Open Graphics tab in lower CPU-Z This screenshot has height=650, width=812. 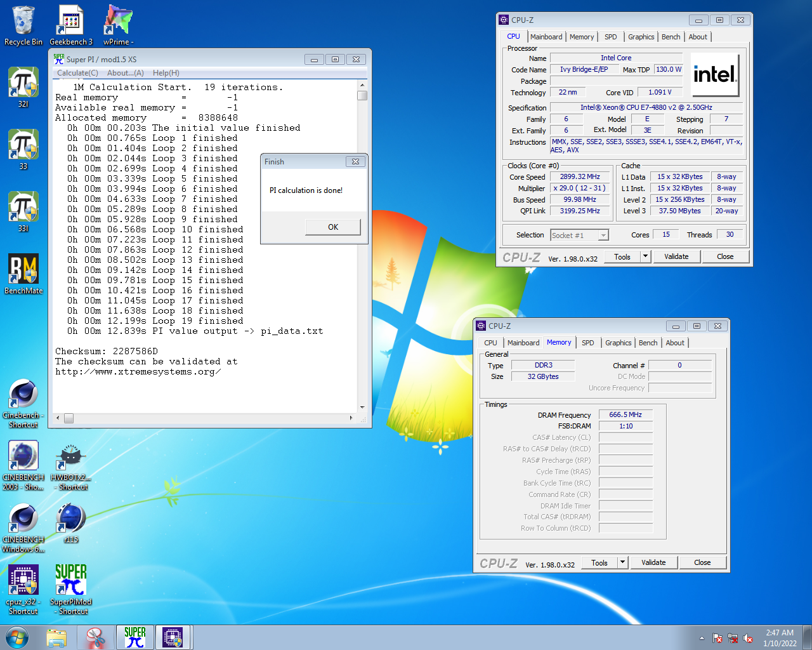point(619,343)
